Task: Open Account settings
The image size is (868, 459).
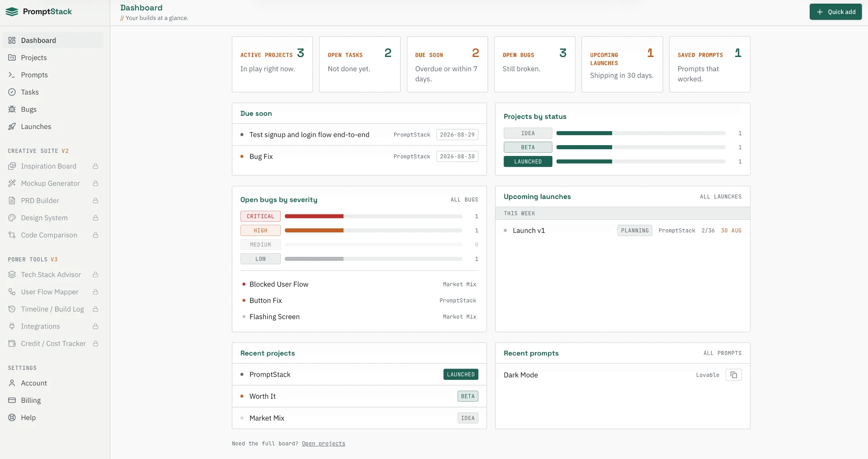Action: pyautogui.click(x=53, y=383)
